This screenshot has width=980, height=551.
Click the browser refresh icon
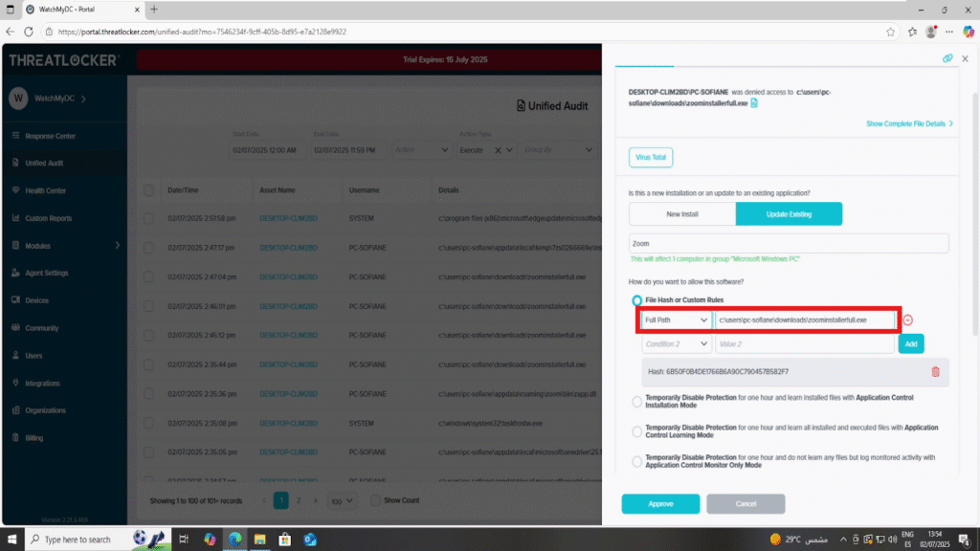(29, 32)
